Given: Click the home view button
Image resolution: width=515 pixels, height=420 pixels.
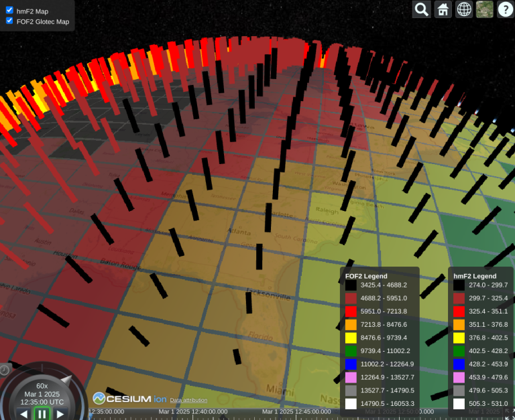Looking at the screenshot, I should (x=443, y=9).
